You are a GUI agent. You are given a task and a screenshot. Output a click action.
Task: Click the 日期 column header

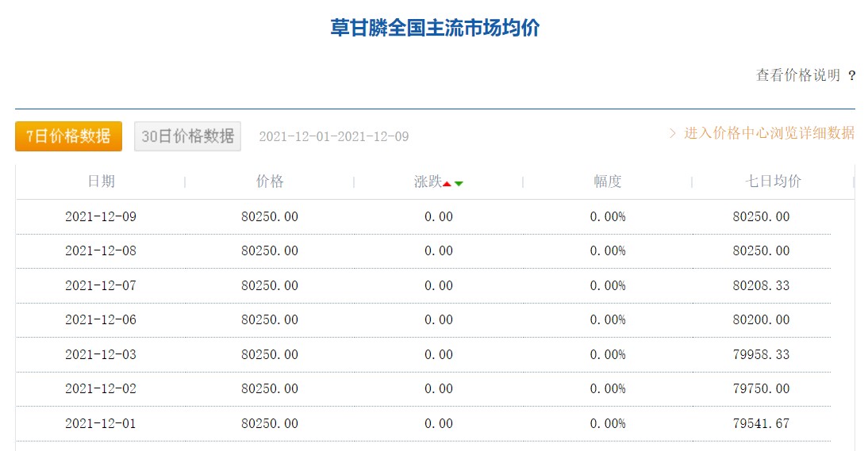pos(102,182)
